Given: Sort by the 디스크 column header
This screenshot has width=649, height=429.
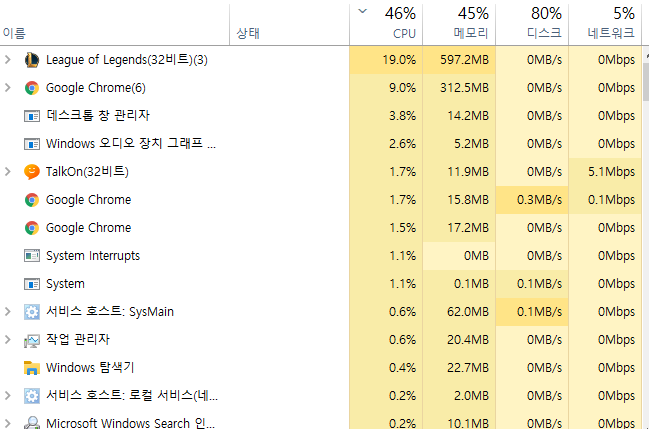Looking at the screenshot, I should 532,24.
